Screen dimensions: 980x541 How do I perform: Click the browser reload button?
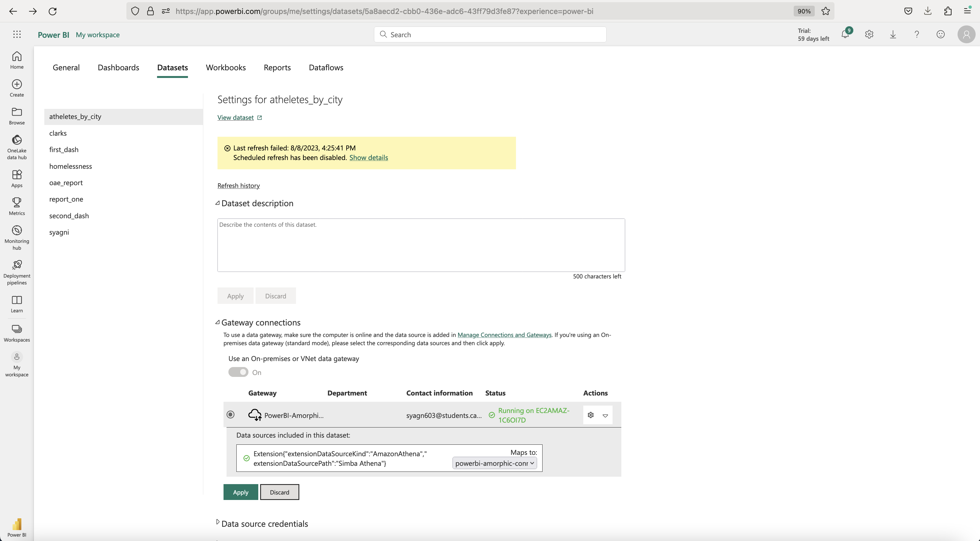pos(53,11)
